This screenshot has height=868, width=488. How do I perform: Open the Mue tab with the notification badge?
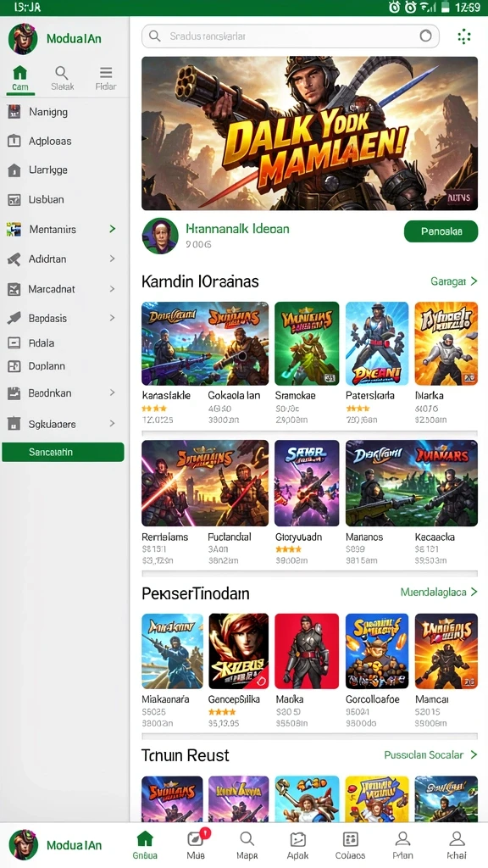point(196,845)
